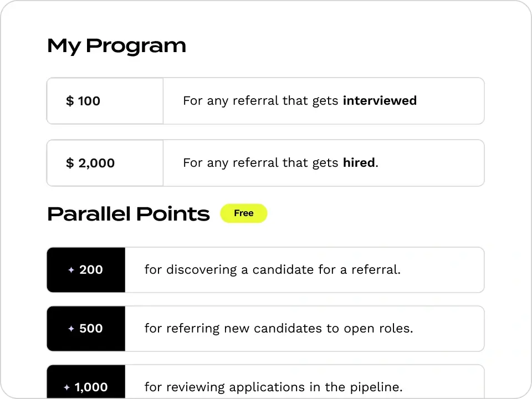Select the referral that gets interviewed description
Viewport: 532px width, 399px height.
300,101
